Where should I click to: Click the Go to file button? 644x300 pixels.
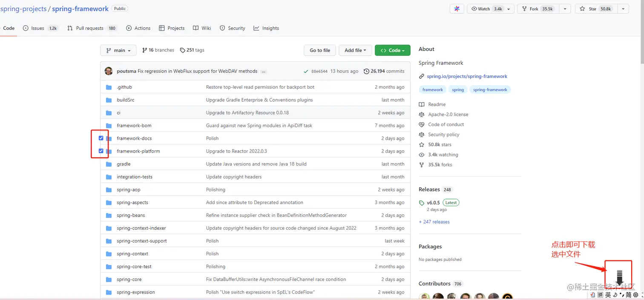click(x=320, y=50)
